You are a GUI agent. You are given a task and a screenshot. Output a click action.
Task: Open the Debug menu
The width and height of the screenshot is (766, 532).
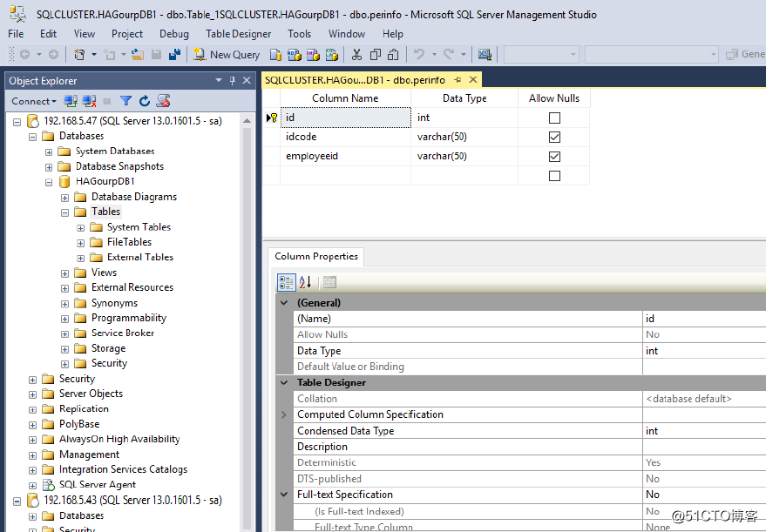[174, 34]
